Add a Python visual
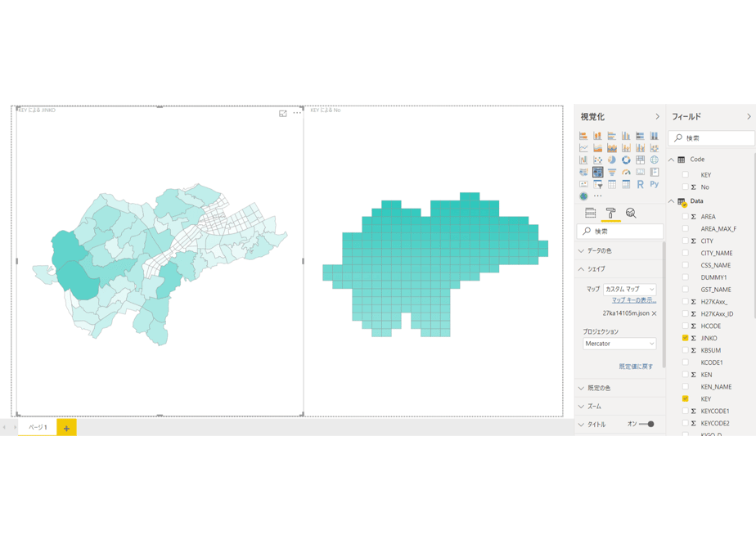 [655, 184]
